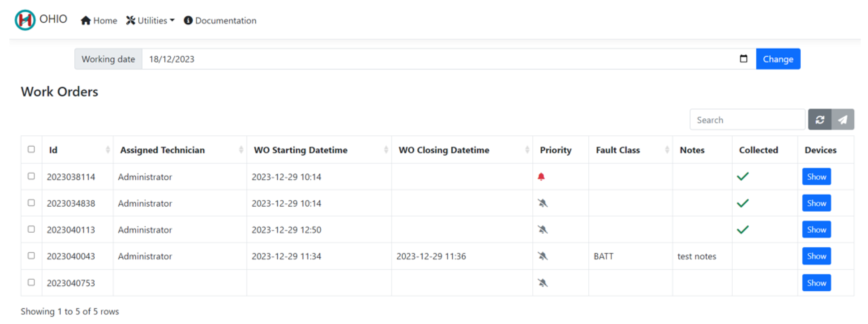Go to the Home nav link

99,20
